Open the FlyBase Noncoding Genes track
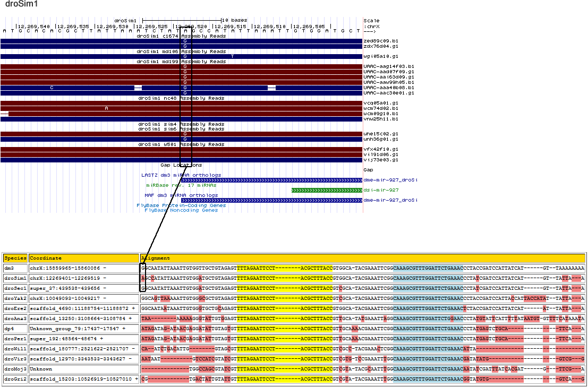The width and height of the screenshot is (588, 388). click(181, 210)
